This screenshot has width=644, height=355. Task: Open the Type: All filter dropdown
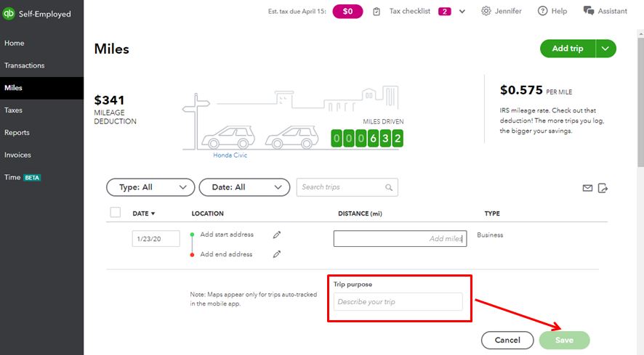(150, 187)
